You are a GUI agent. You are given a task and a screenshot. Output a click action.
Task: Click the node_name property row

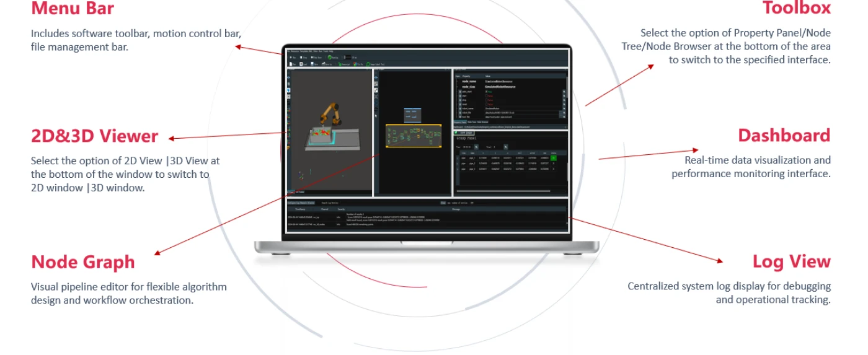tap(510, 81)
